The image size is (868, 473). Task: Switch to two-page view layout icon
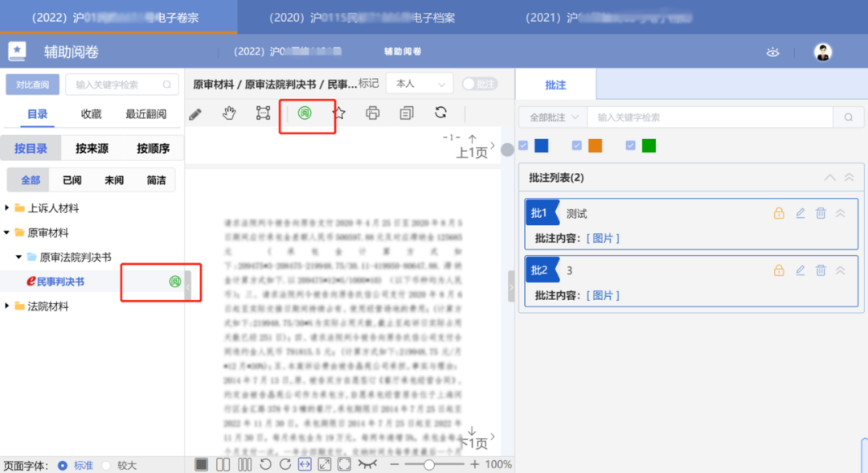[x=222, y=464]
